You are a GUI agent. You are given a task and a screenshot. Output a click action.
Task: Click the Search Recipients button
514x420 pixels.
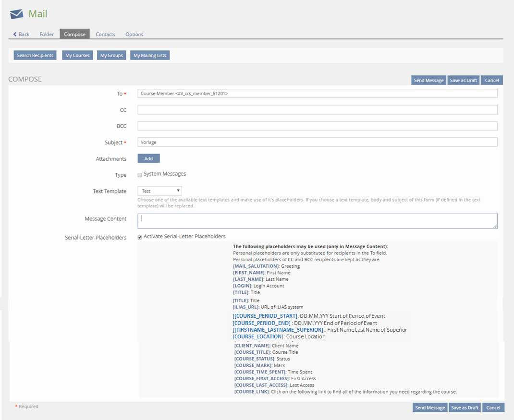[35, 55]
